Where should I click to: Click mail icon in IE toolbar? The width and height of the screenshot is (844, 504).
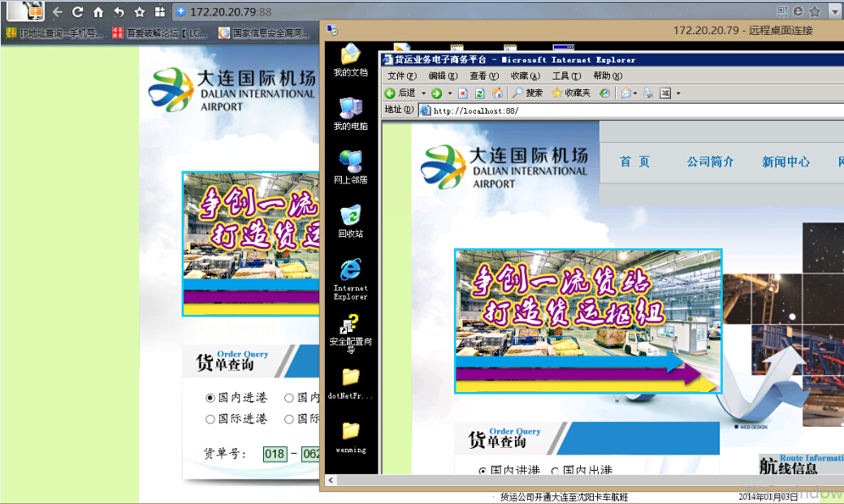(626, 93)
